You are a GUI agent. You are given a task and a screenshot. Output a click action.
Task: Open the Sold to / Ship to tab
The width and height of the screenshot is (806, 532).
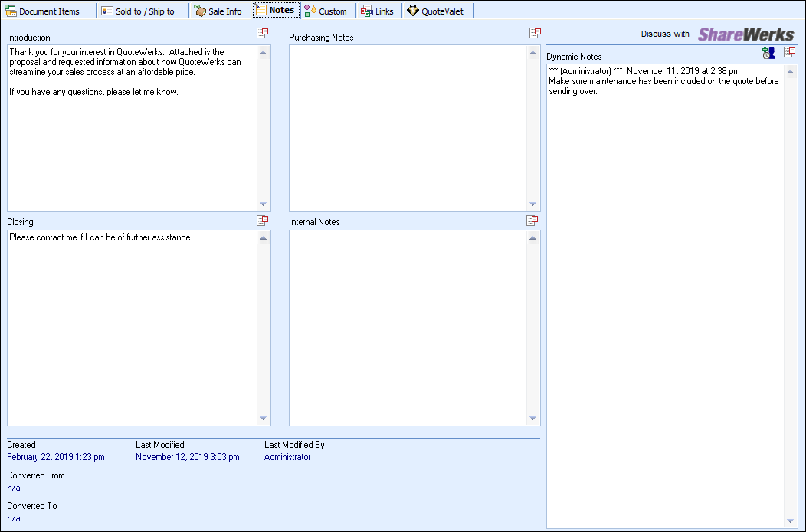(138, 11)
